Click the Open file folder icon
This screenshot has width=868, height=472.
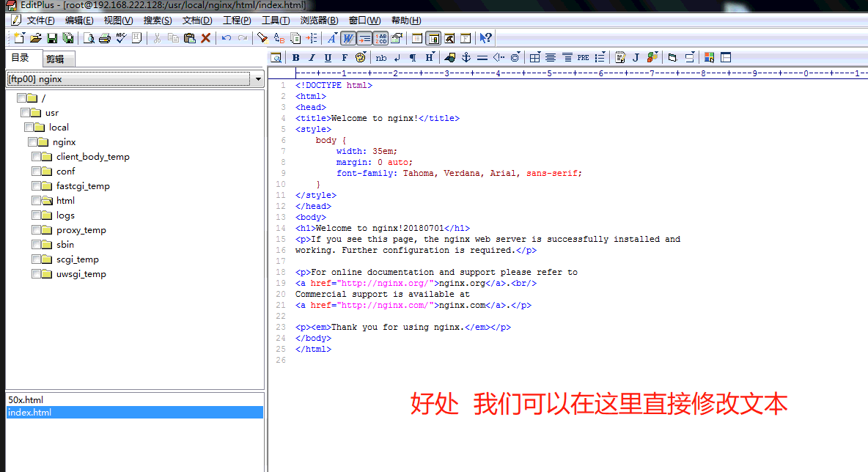[x=36, y=38]
